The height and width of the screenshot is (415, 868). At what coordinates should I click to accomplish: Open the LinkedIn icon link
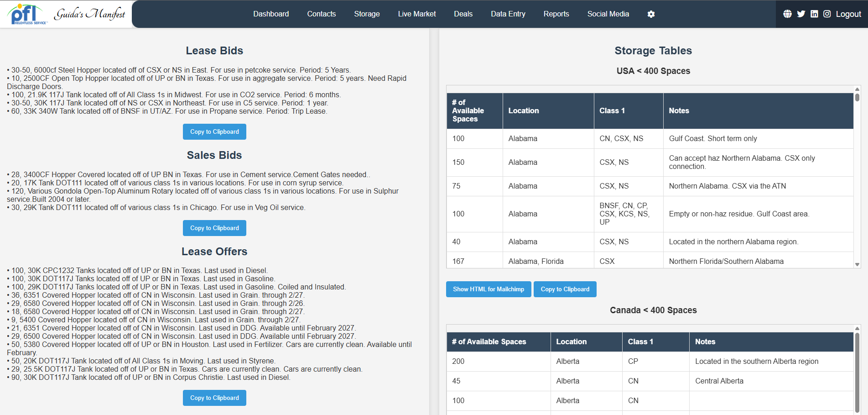814,14
